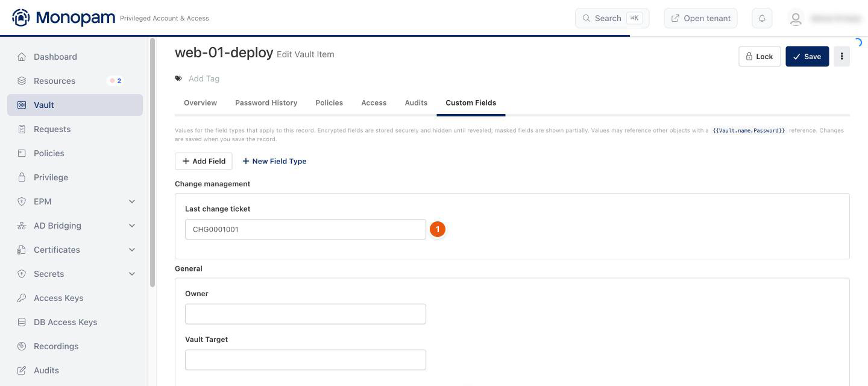Click the Resources stack icon
Screen dimensions: 868x386
[x=22, y=81]
